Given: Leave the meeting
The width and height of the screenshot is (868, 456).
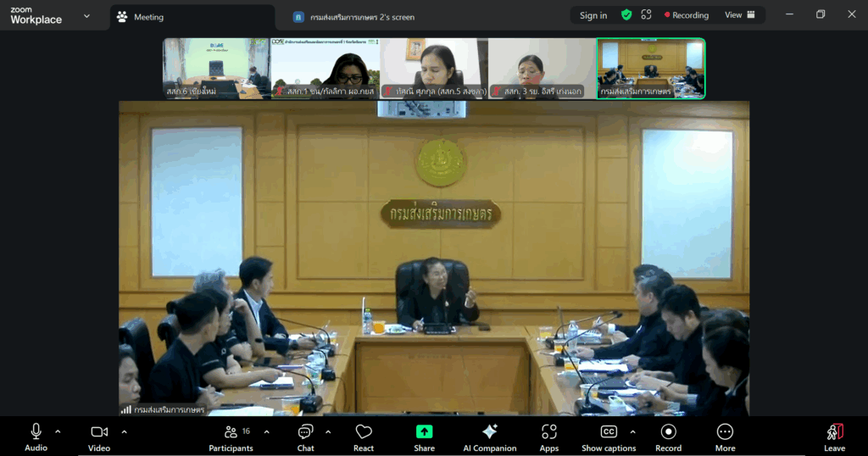Looking at the screenshot, I should [834, 437].
